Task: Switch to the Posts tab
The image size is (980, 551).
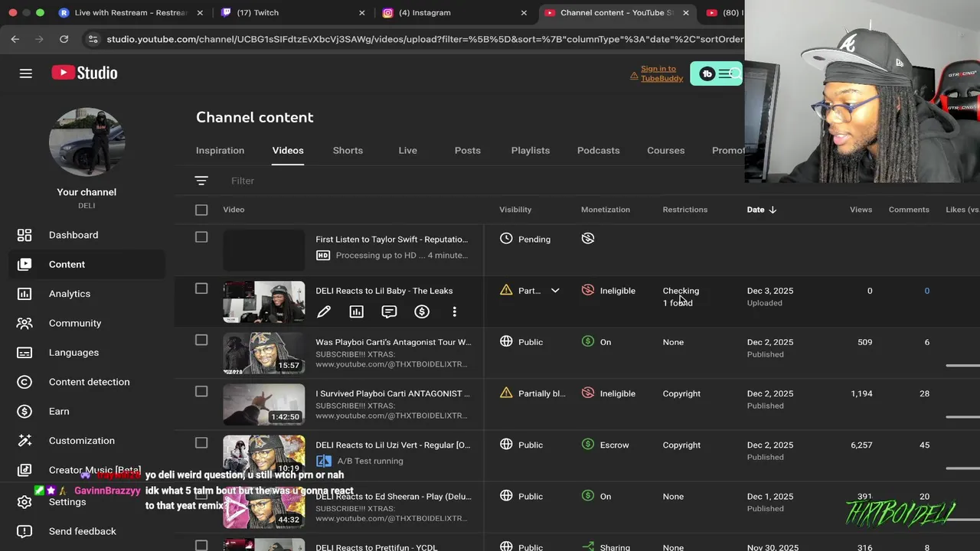Action: pyautogui.click(x=467, y=151)
